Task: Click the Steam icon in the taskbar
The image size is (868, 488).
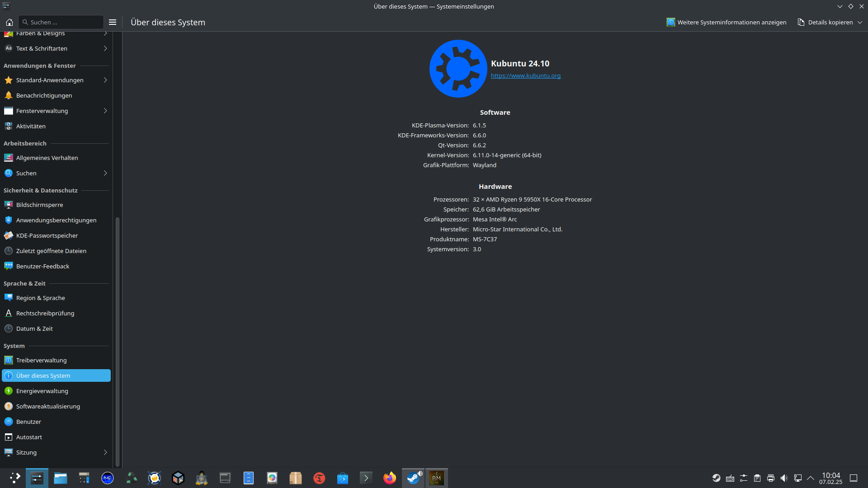Action: click(413, 478)
